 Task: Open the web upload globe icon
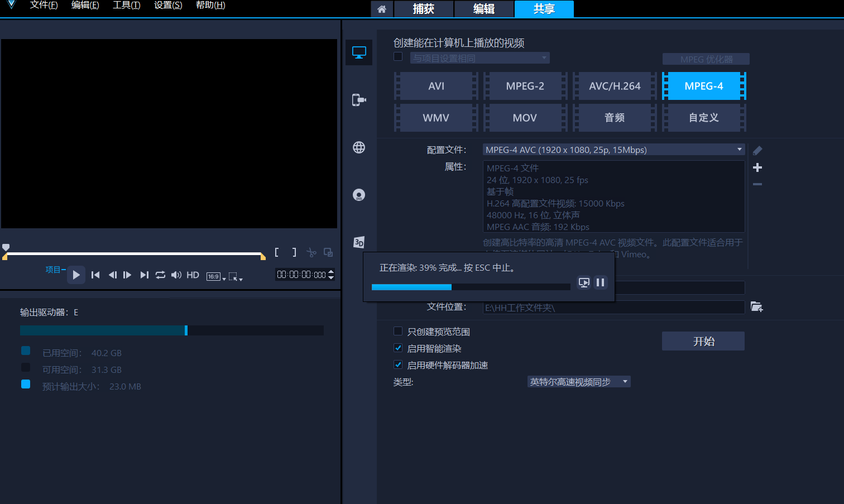point(359,147)
